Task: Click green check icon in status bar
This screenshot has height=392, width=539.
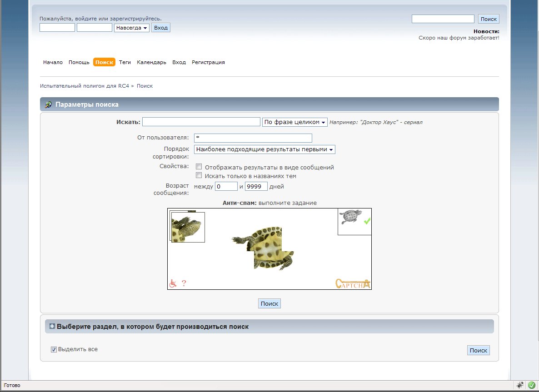Action: click(x=531, y=385)
